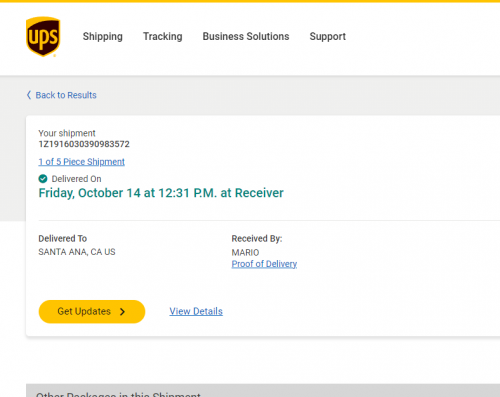Click the Friday, October 14 delivery time text
Image resolution: width=500 pixels, height=397 pixels.
pos(161,193)
